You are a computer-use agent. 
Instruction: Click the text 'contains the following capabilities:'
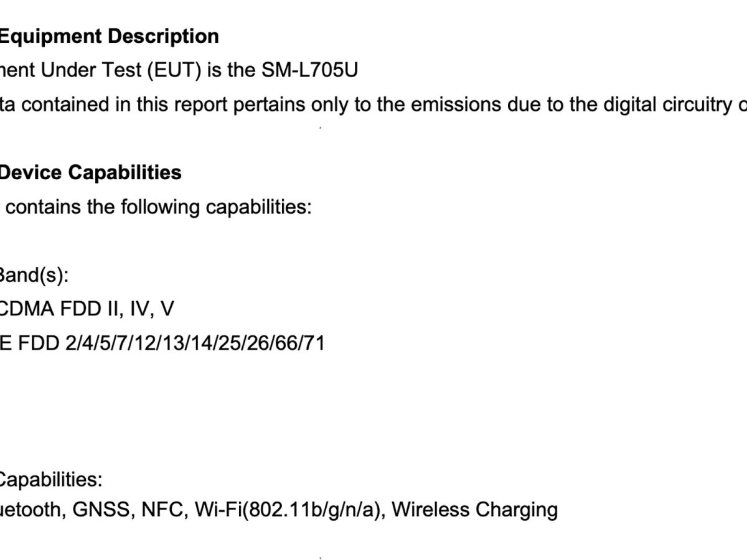(x=158, y=207)
